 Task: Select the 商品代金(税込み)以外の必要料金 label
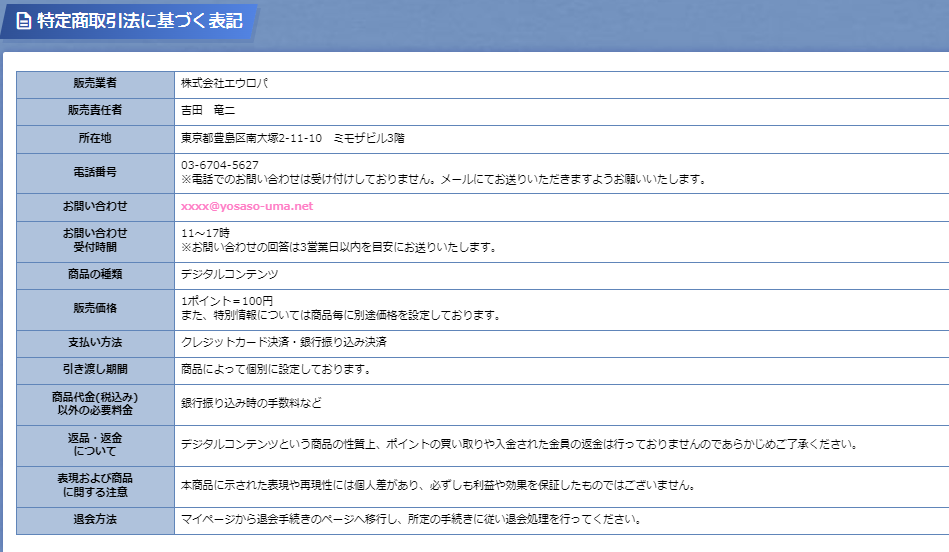point(95,404)
